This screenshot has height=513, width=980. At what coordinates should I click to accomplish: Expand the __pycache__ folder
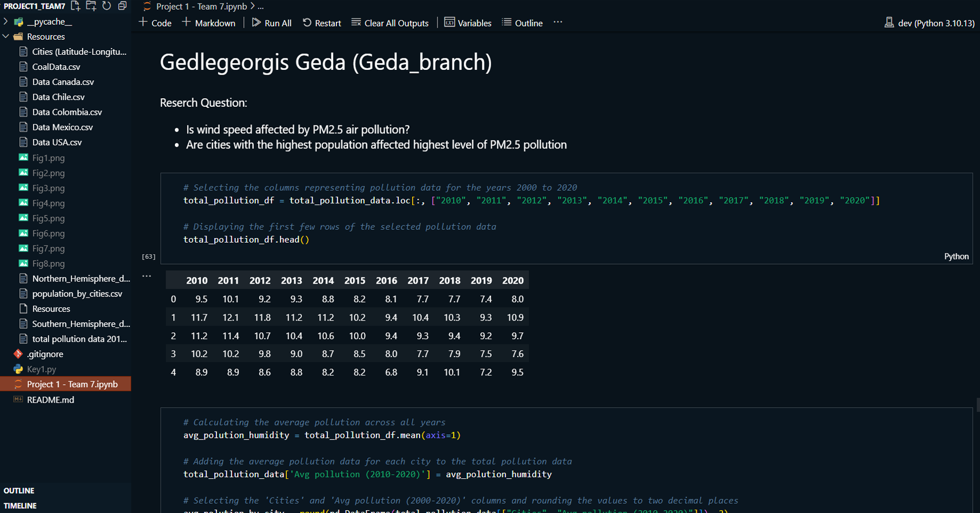(49, 21)
